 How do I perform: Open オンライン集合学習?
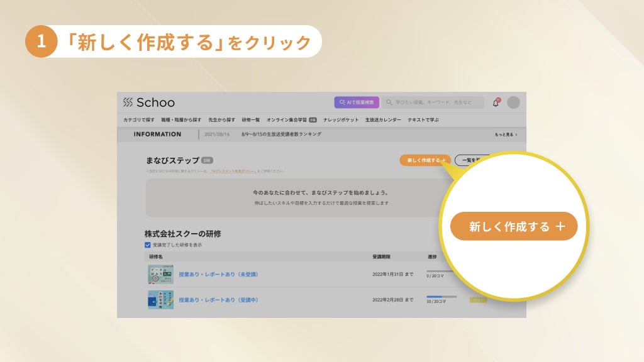(291, 120)
